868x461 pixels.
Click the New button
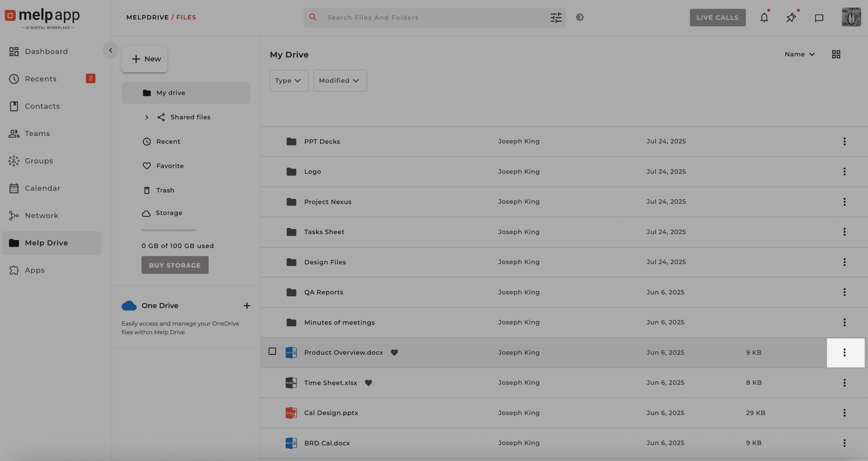(x=144, y=59)
